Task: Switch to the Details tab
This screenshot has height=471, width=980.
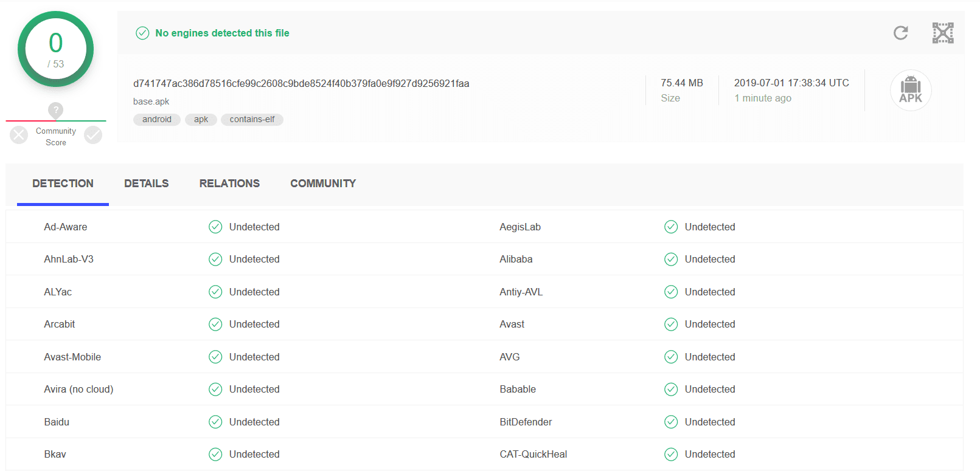Action: (x=146, y=184)
